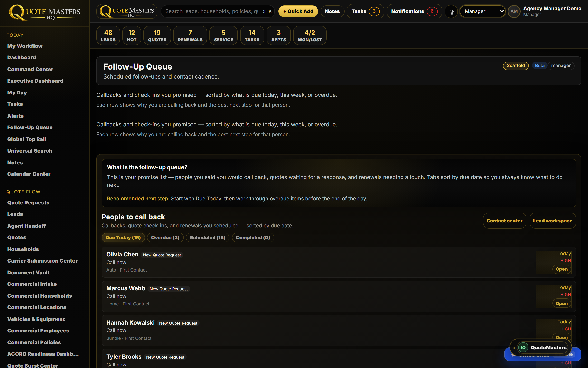Open Quote Requests in sidebar
Viewport: 588px width, 368px height.
pos(28,203)
